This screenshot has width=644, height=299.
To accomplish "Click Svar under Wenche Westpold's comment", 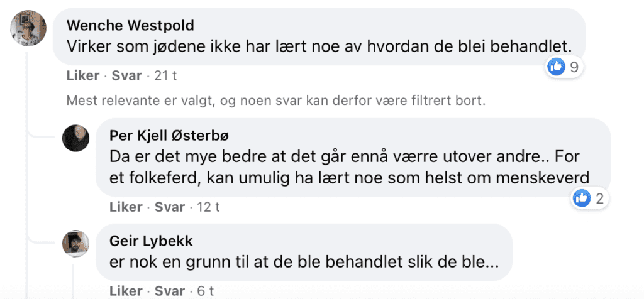I will 127,76.
